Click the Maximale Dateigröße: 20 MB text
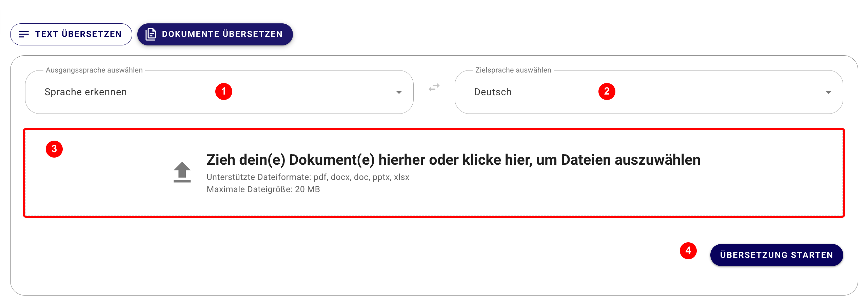This screenshot has height=305, width=868. coord(263,189)
